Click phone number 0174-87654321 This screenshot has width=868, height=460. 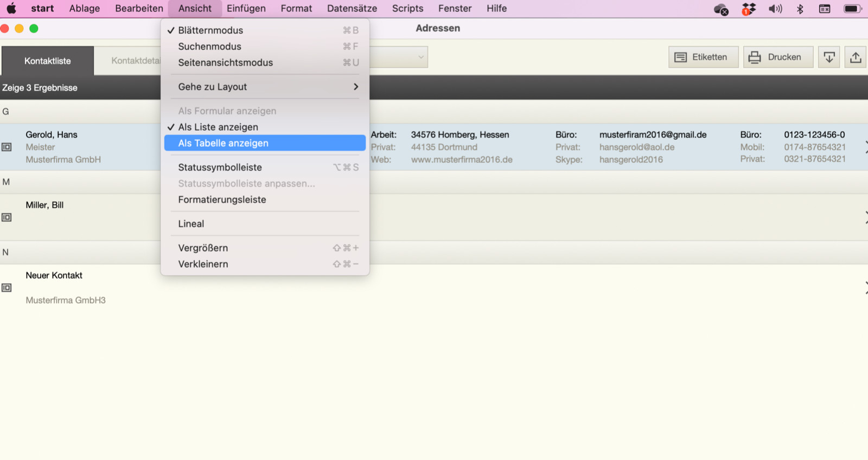pyautogui.click(x=815, y=147)
